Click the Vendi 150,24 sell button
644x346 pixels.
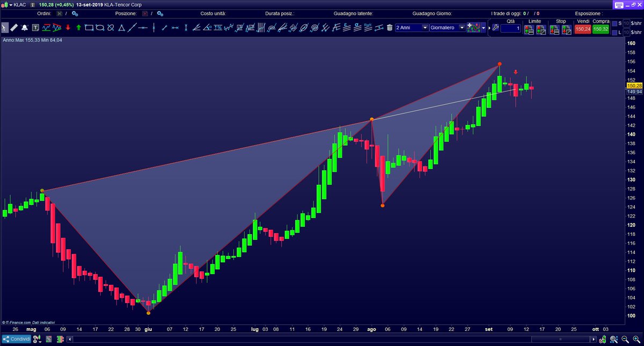[583, 28]
